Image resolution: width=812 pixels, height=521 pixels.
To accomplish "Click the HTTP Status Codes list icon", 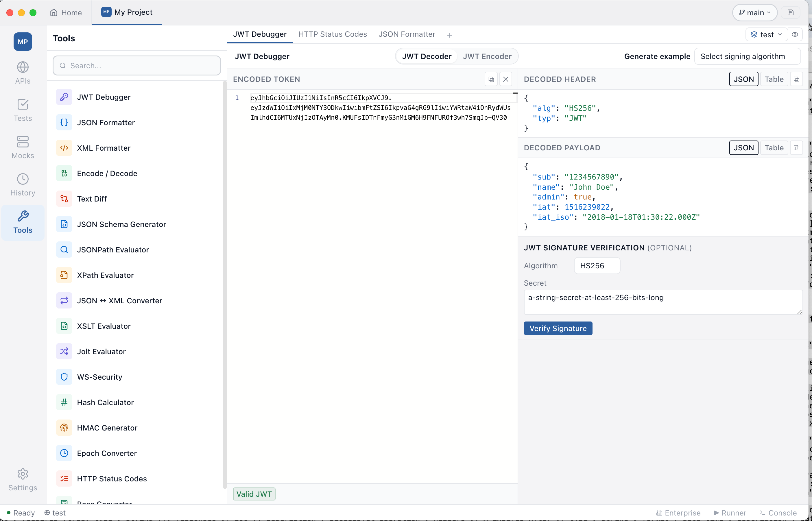I will [x=64, y=479].
